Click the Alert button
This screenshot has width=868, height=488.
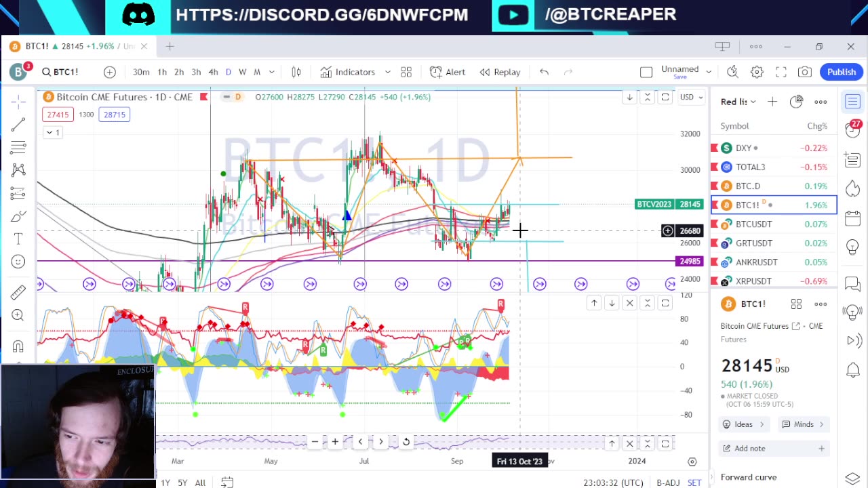(x=448, y=72)
